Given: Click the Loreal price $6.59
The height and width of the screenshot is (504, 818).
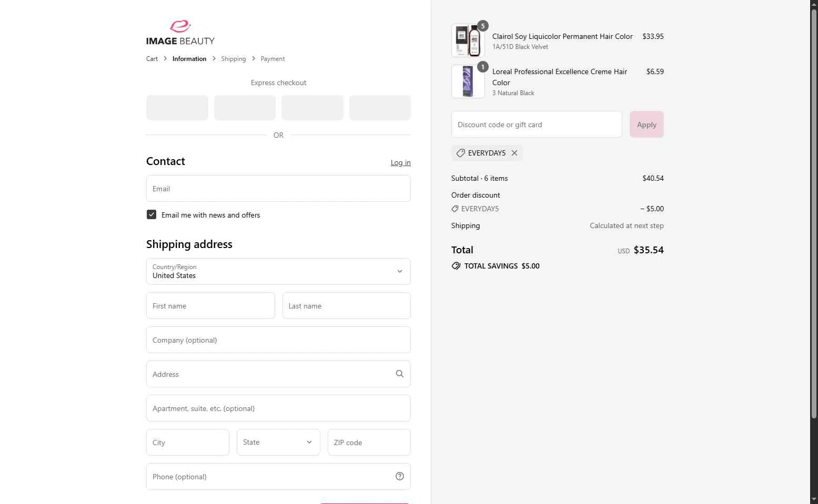Looking at the screenshot, I should click(655, 71).
